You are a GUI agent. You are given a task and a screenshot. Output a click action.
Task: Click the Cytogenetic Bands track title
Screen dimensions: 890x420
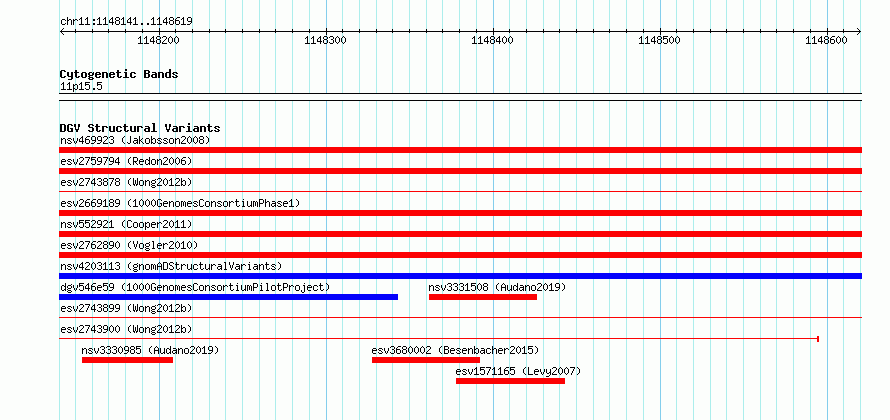coord(119,74)
